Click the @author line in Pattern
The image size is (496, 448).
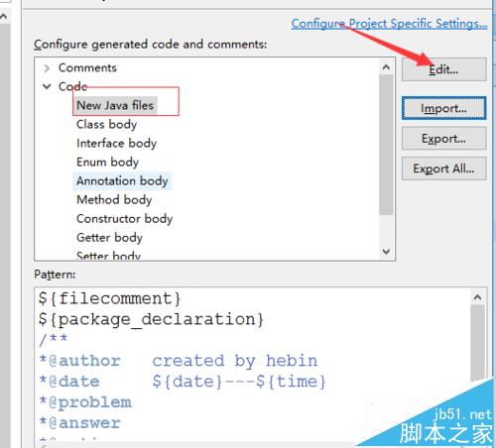point(179,361)
